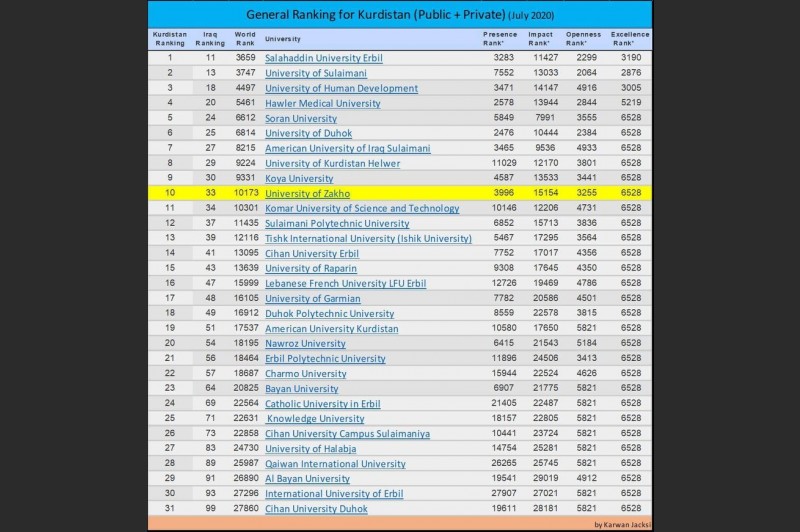The image size is (800, 532).
Task: Click Lebanese French University LFU Erbil
Action: [345, 283]
